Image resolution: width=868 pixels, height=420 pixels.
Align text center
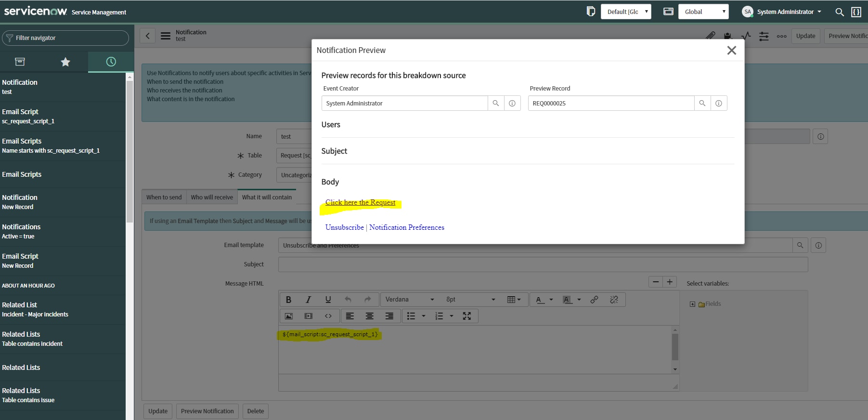pos(369,316)
